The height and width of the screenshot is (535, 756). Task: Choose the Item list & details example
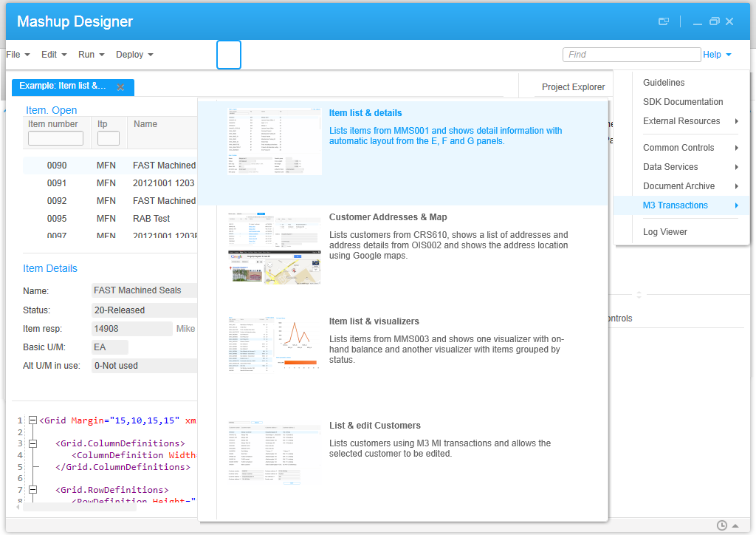click(365, 113)
